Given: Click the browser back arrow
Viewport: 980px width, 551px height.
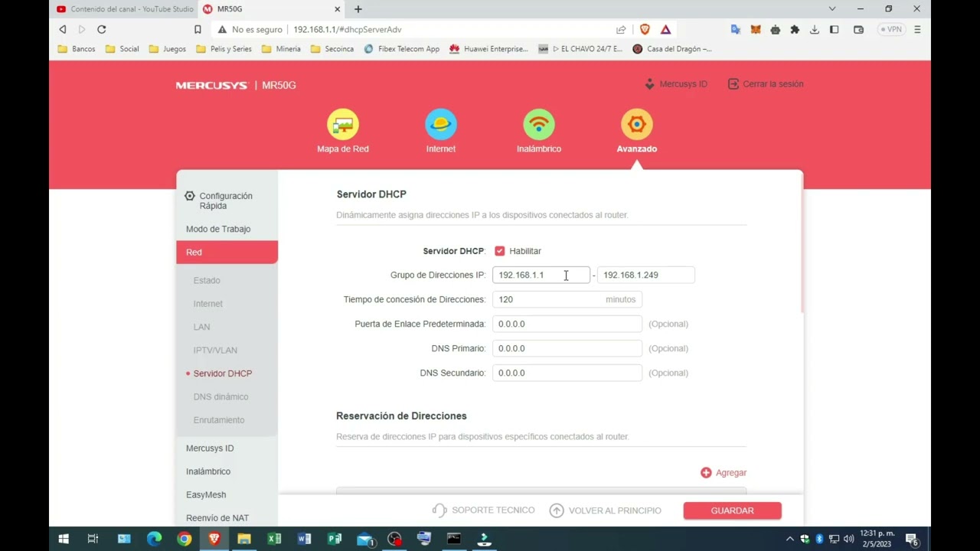Looking at the screenshot, I should tap(63, 29).
